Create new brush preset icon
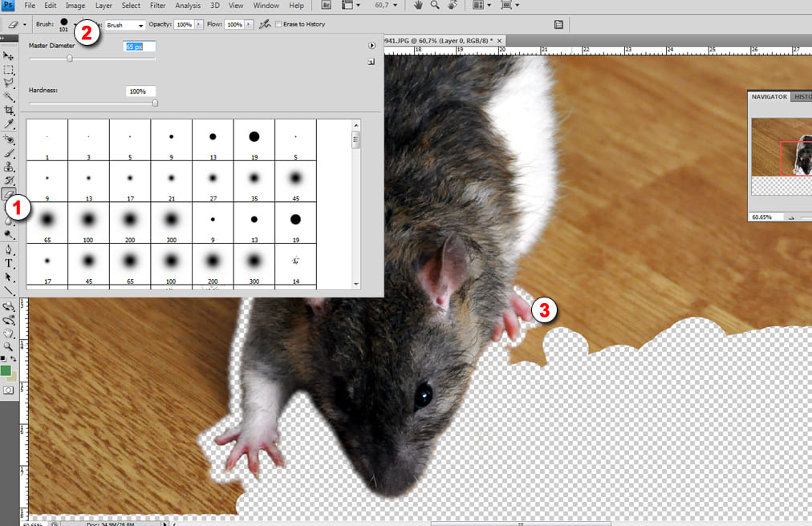Image resolution: width=812 pixels, height=526 pixels. pyautogui.click(x=371, y=62)
